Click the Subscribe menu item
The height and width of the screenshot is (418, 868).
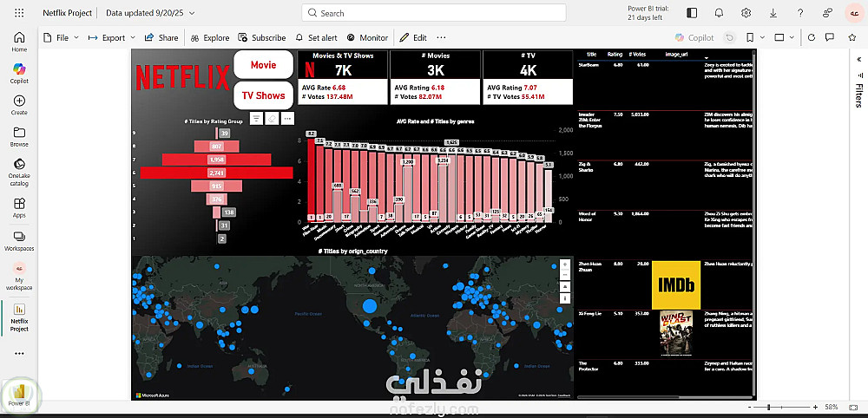coord(262,37)
